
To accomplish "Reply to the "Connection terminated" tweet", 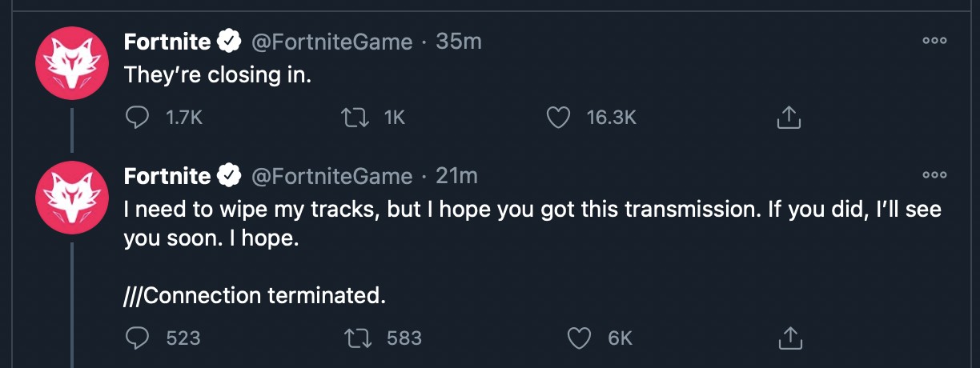I will [139, 338].
